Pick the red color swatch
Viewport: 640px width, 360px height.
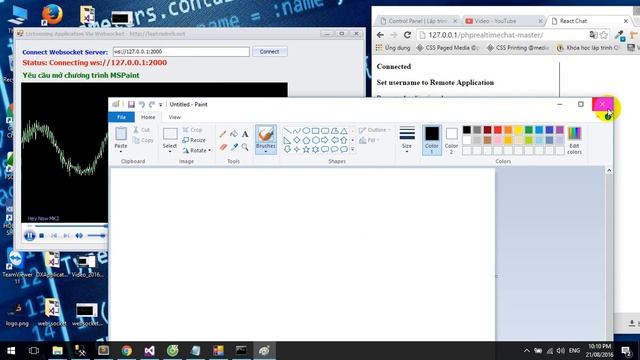pos(498,130)
